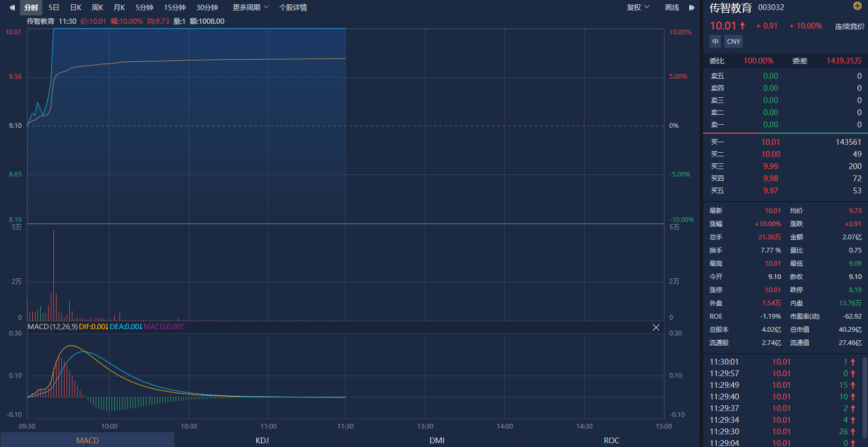Click the red up-arrow beside price 10.01
The width and height of the screenshot is (868, 447).
(x=742, y=26)
